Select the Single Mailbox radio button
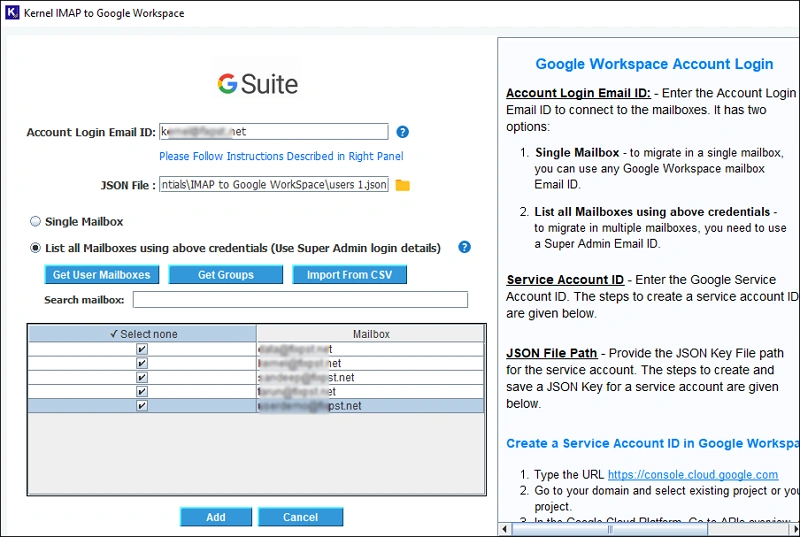Viewport: 800px width, 537px height. click(35, 221)
